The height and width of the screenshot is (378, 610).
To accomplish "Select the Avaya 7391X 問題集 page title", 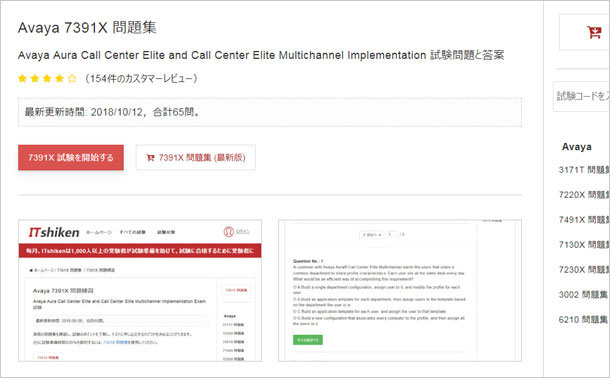I will click(x=87, y=28).
